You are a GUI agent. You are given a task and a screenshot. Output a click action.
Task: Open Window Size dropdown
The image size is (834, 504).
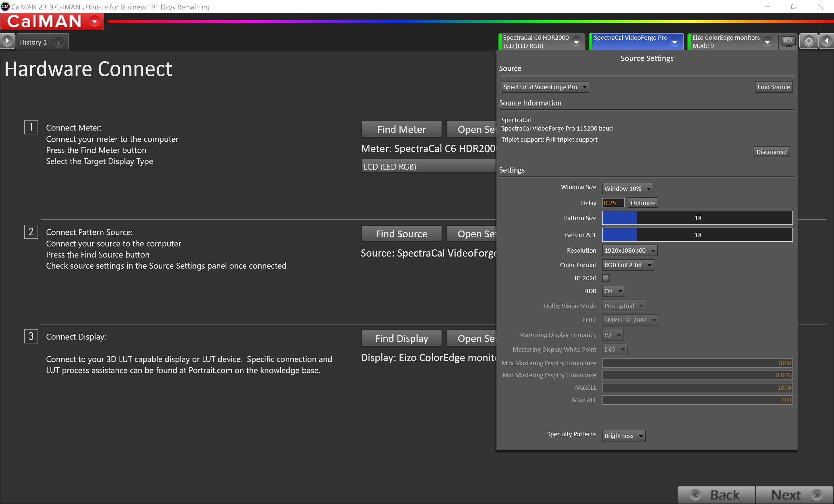pyautogui.click(x=627, y=189)
